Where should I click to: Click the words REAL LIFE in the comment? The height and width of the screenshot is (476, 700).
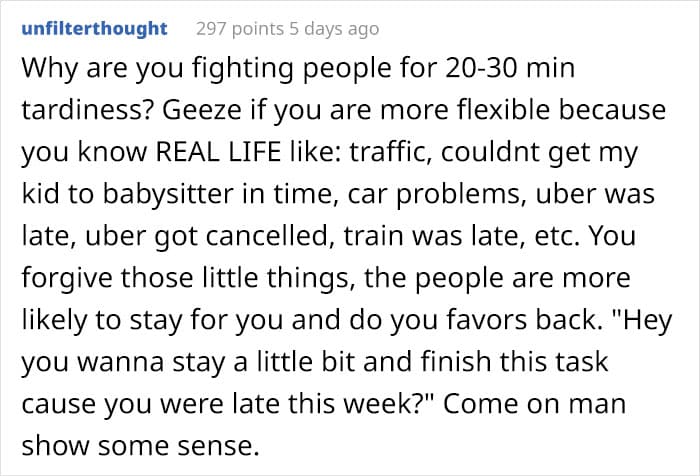219,152
